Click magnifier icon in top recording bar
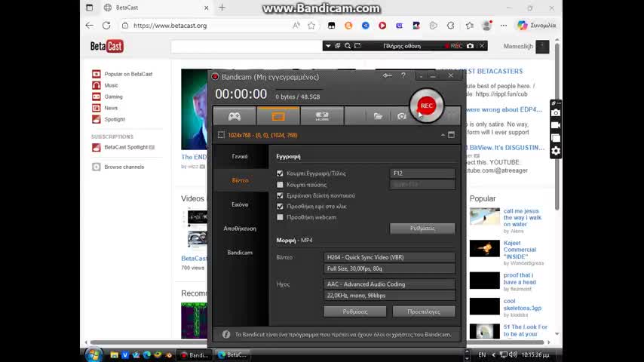Image resolution: width=644 pixels, height=362 pixels. [348, 46]
